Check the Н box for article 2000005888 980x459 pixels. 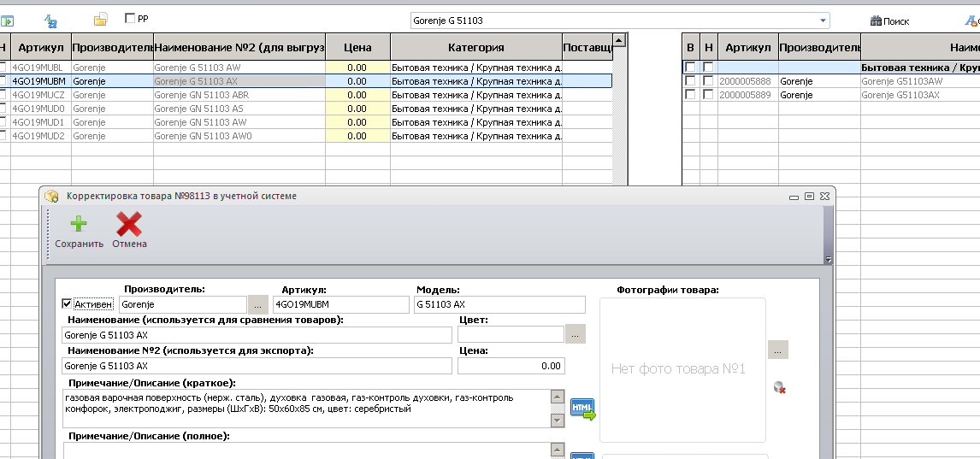(x=708, y=81)
